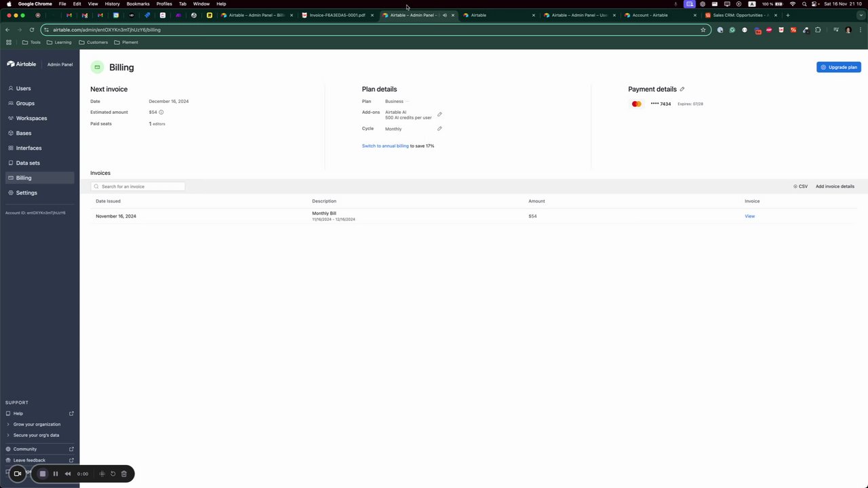Open the History menu
Viewport: 868px width, 488px height.
[x=112, y=4]
